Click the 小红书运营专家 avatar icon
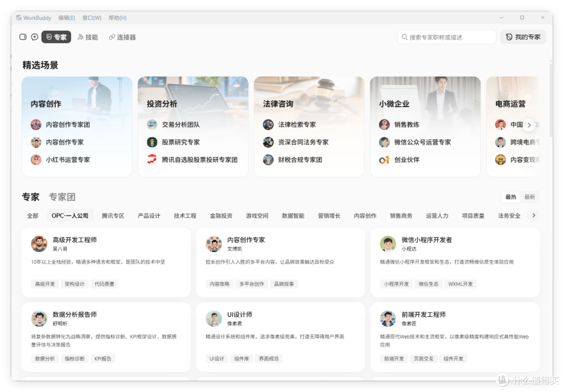The image size is (564, 392). [x=36, y=160]
